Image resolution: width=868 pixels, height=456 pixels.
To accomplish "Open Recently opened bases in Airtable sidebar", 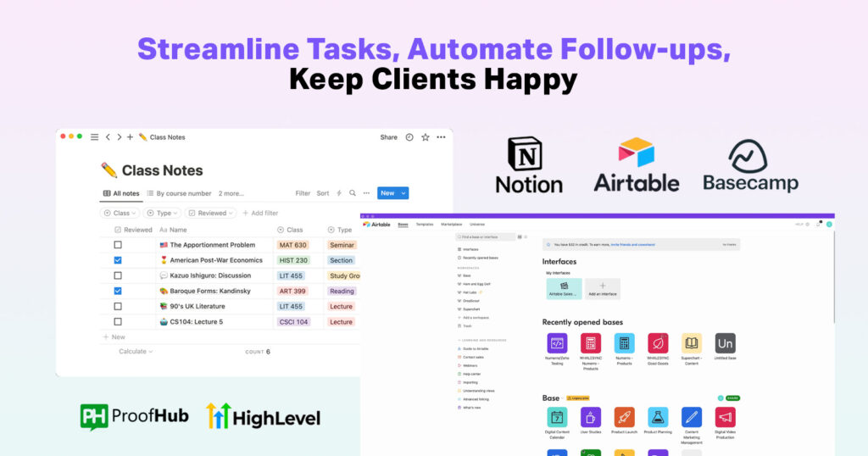I will 478,258.
